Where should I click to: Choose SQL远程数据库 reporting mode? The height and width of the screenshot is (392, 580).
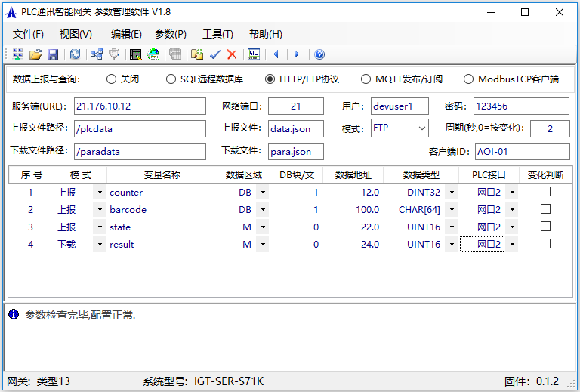pyautogui.click(x=171, y=79)
